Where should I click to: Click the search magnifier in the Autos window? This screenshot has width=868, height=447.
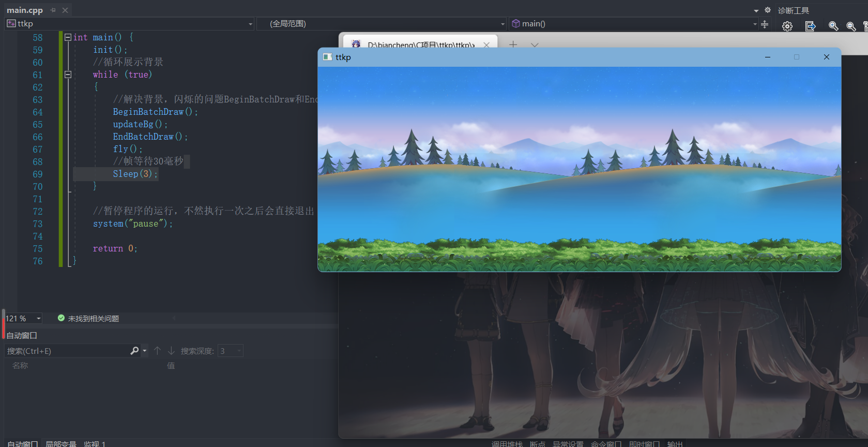point(134,351)
